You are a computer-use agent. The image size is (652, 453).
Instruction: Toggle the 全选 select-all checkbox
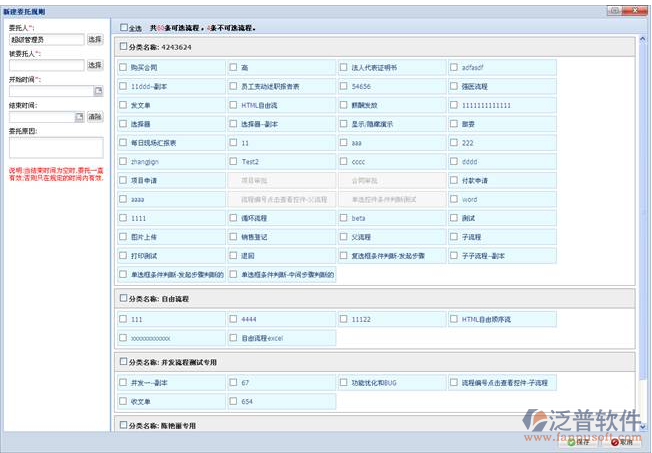123,28
